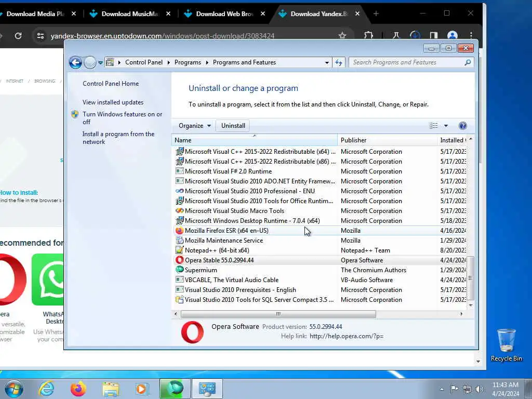
Task: Open the view options dropdown arrow
Action: click(446, 126)
